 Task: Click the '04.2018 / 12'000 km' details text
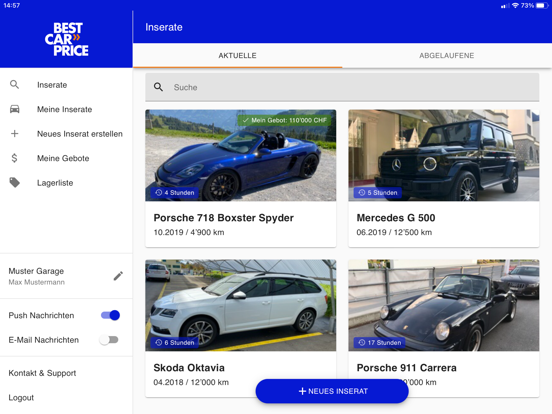[191, 382]
